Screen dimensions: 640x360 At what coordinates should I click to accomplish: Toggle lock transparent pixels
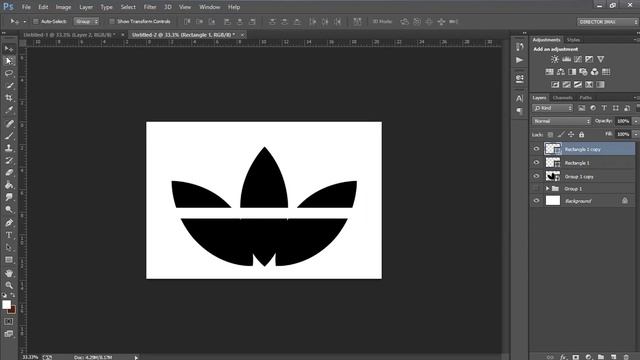(550, 134)
